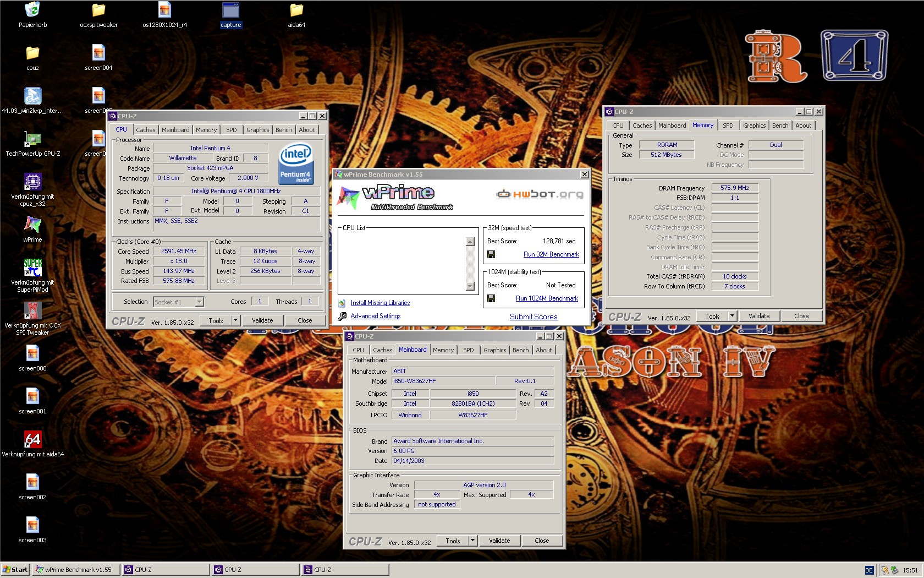The height and width of the screenshot is (578, 924).
Task: Open the Papierkorb recycle bin icon
Action: [x=32, y=10]
